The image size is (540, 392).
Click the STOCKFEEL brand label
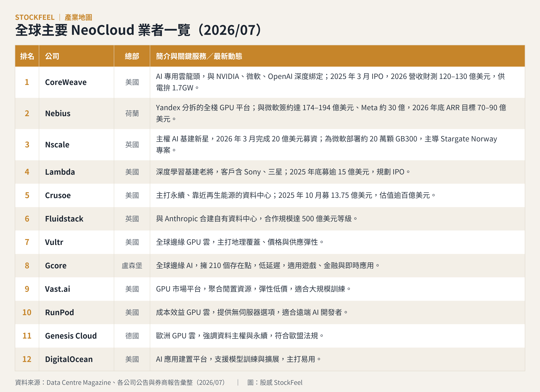click(x=35, y=17)
